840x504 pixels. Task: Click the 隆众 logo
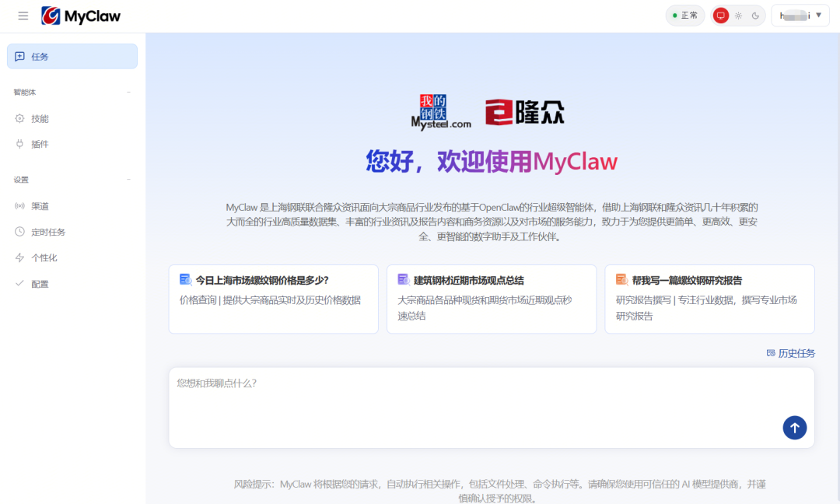tap(524, 113)
